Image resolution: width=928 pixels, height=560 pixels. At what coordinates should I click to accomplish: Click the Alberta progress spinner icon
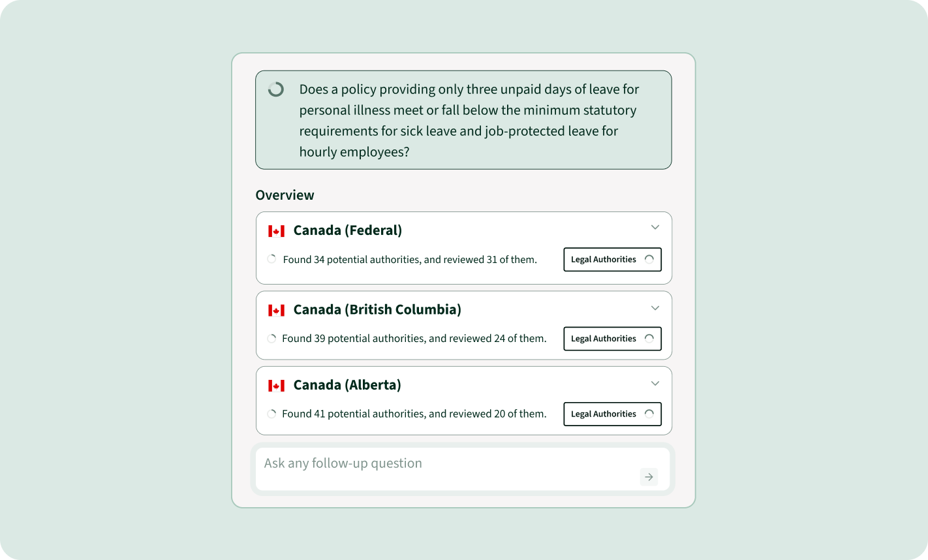tap(271, 414)
